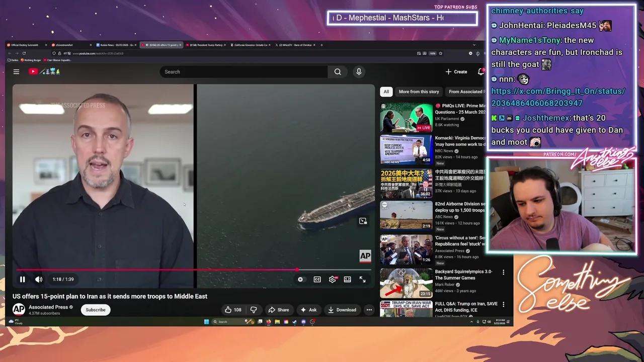Mute the video volume
Image resolution: width=644 pixels, height=362 pixels.
point(39,280)
